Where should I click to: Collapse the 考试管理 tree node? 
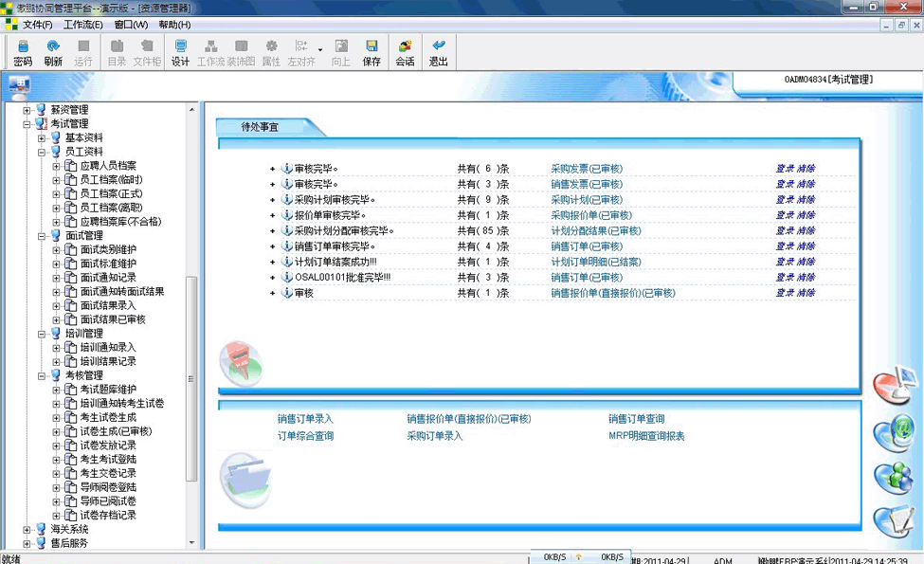point(27,124)
